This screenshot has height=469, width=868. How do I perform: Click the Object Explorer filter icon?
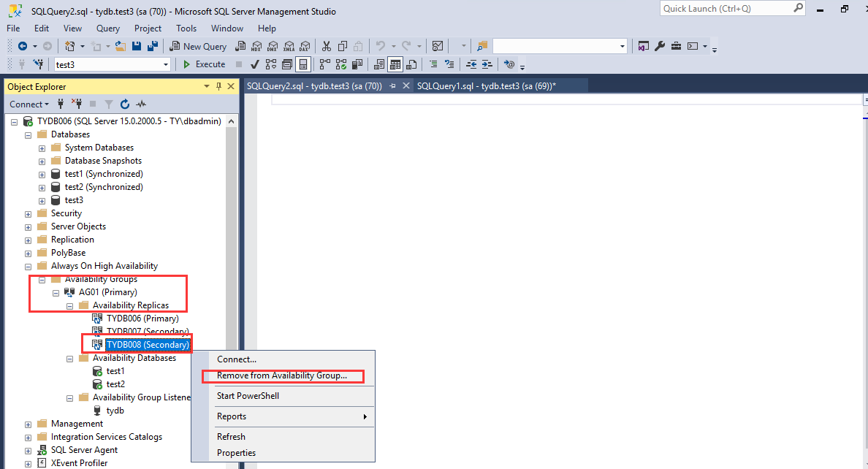click(x=109, y=104)
